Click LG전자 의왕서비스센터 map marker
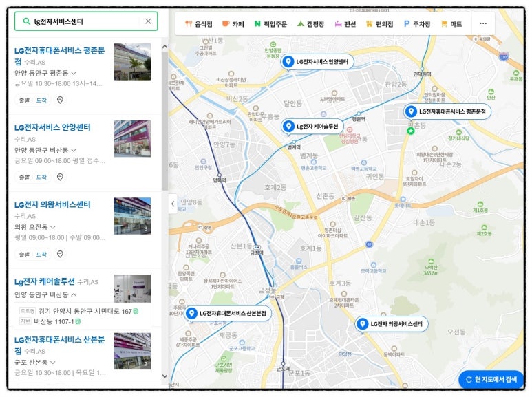Screen dimensions: 532x397 point(392,324)
